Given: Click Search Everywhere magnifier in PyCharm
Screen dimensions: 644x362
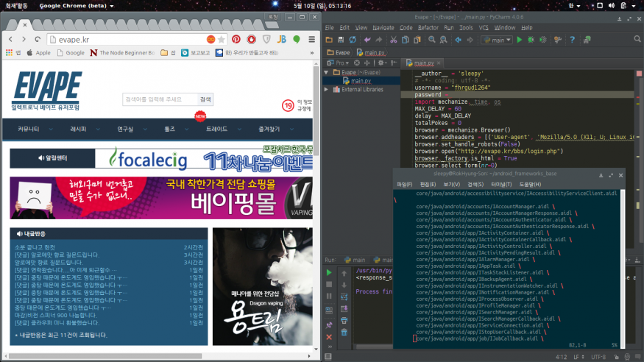Looking at the screenshot, I should pos(637,39).
